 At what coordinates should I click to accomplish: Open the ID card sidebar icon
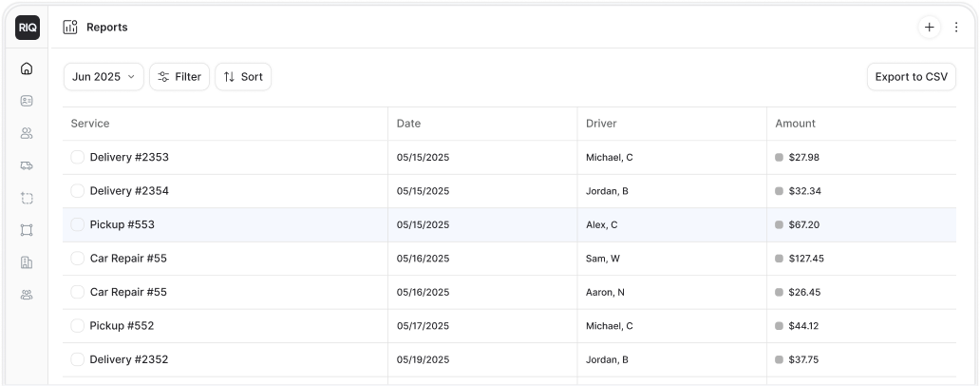27,101
